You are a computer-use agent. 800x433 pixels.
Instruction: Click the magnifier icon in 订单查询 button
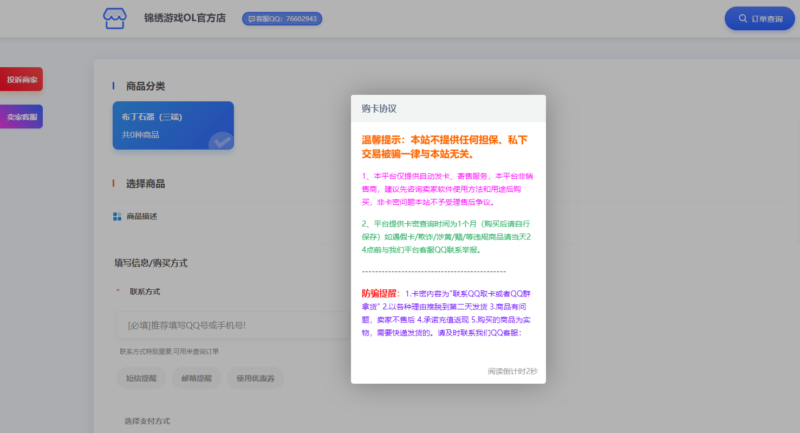click(743, 19)
